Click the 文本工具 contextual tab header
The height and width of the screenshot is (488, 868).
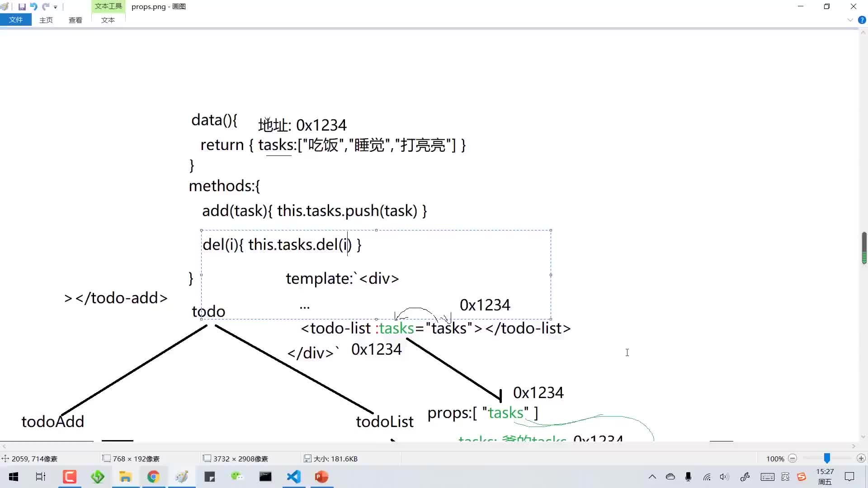pos(108,6)
